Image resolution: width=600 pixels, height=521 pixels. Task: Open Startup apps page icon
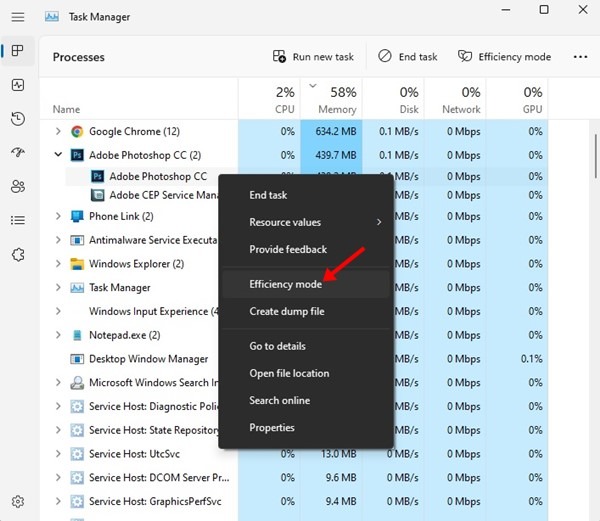click(17, 153)
